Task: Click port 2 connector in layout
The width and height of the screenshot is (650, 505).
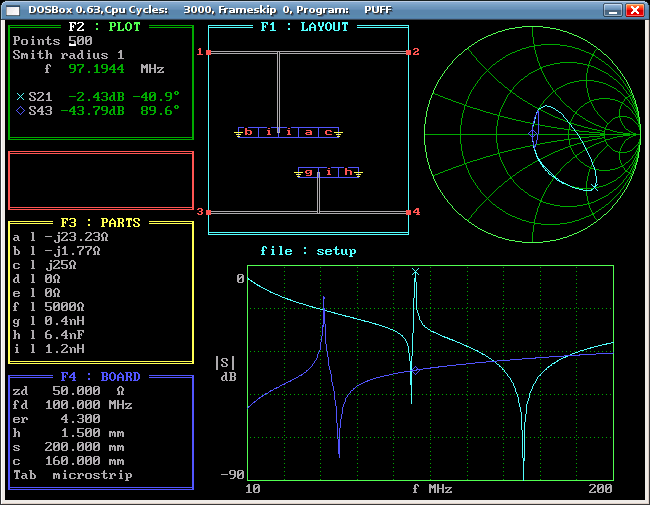Action: pos(408,52)
